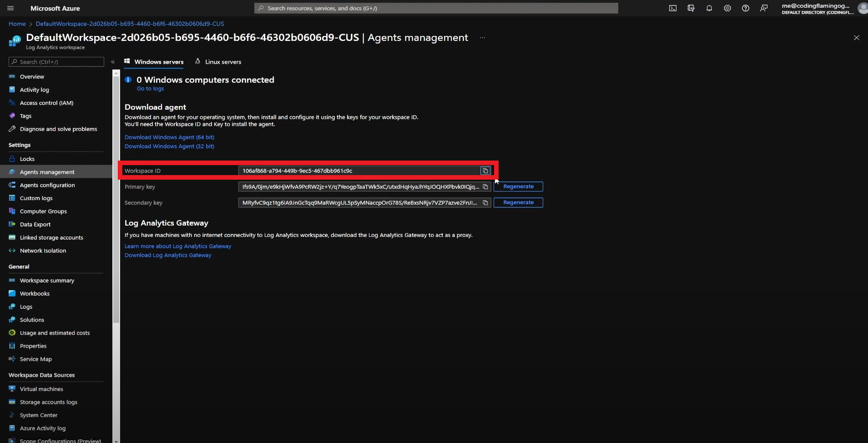Go to Home breadcrumb
This screenshot has width=868, height=443.
click(17, 24)
